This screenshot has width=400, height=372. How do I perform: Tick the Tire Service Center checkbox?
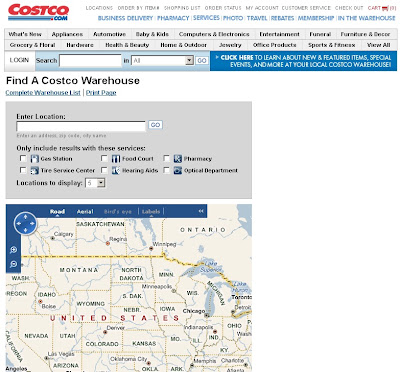[23, 170]
